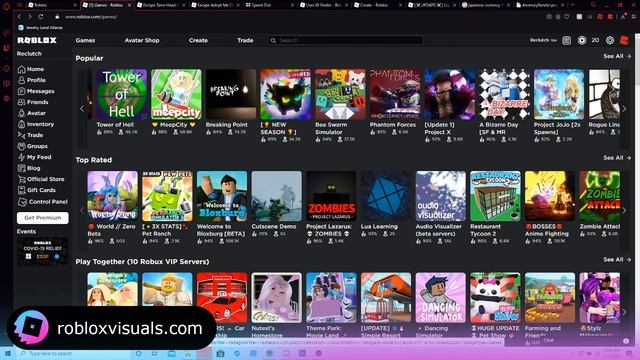Open the Project Lazarus Zombies thumbnail
640x360 pixels.
[x=331, y=196]
